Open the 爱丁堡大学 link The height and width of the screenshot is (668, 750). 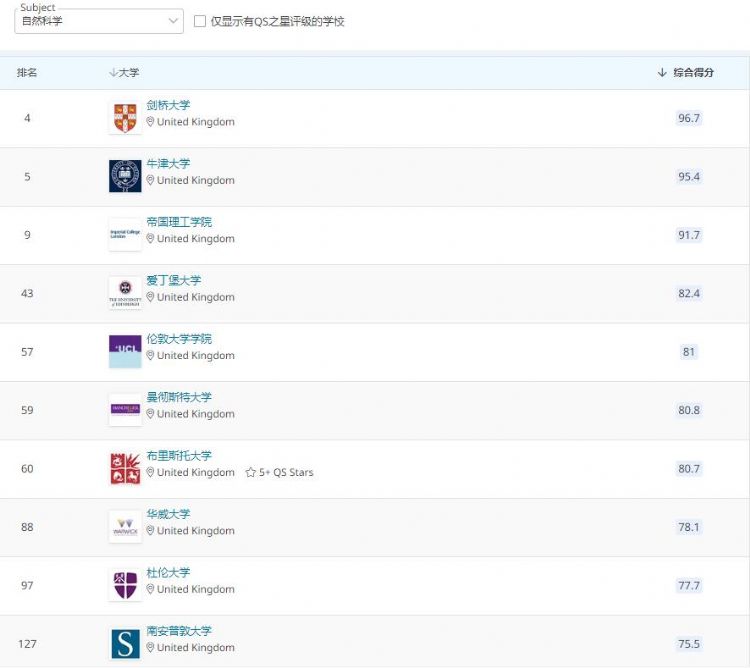(x=174, y=280)
